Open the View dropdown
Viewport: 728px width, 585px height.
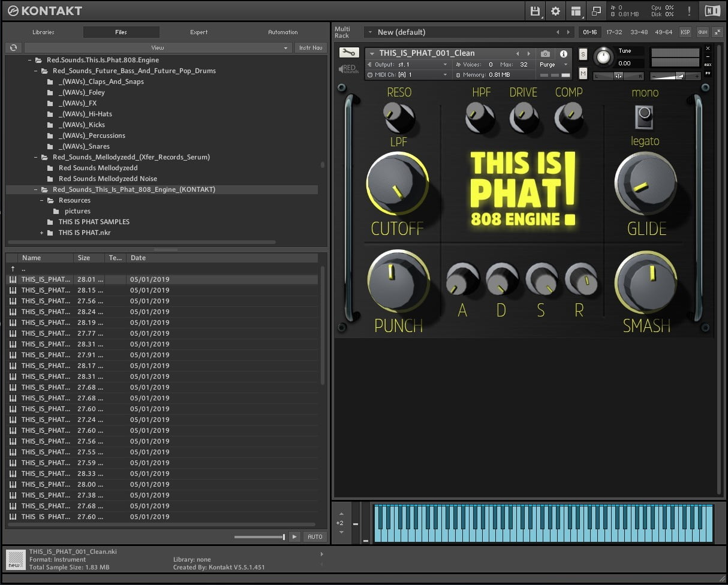coord(158,47)
